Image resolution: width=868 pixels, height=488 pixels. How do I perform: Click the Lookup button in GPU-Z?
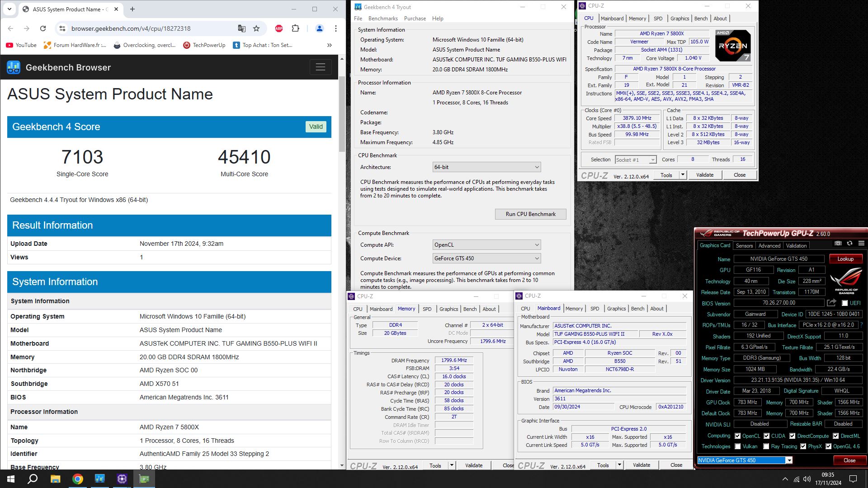tap(845, 259)
